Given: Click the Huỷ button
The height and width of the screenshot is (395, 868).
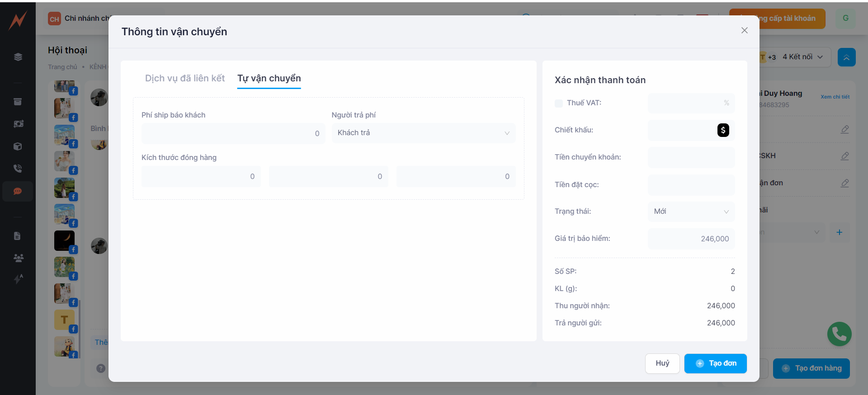Looking at the screenshot, I should tap(662, 363).
